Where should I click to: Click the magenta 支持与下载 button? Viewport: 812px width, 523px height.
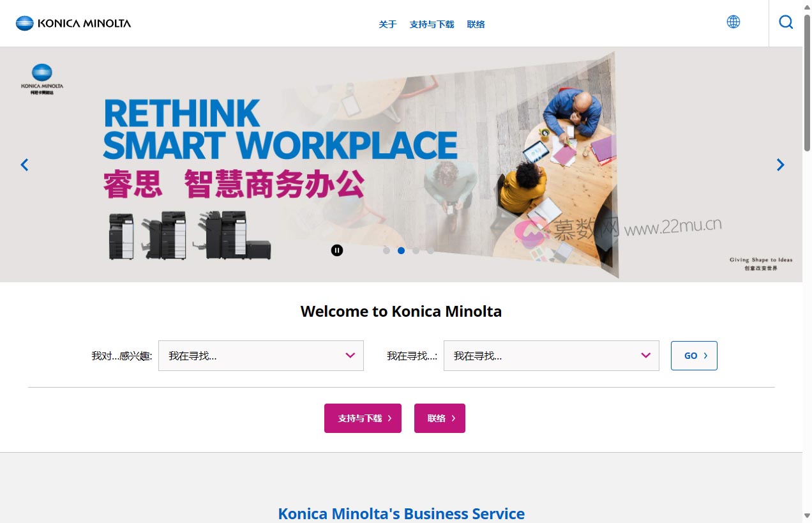point(363,418)
